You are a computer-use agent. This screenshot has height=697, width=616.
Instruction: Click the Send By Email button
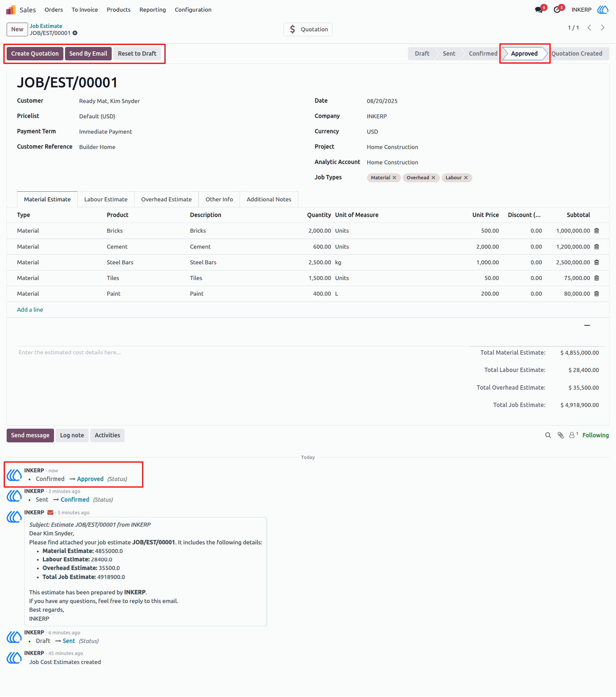(88, 53)
